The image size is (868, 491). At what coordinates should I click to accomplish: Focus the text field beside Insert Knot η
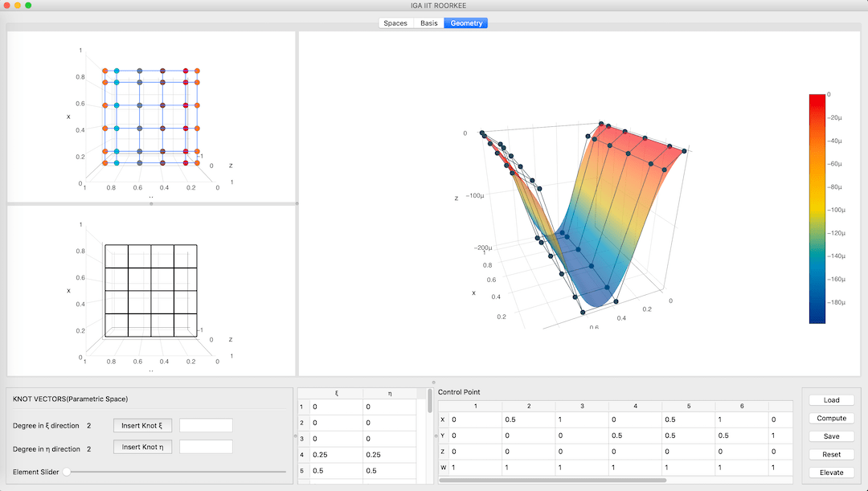point(206,446)
